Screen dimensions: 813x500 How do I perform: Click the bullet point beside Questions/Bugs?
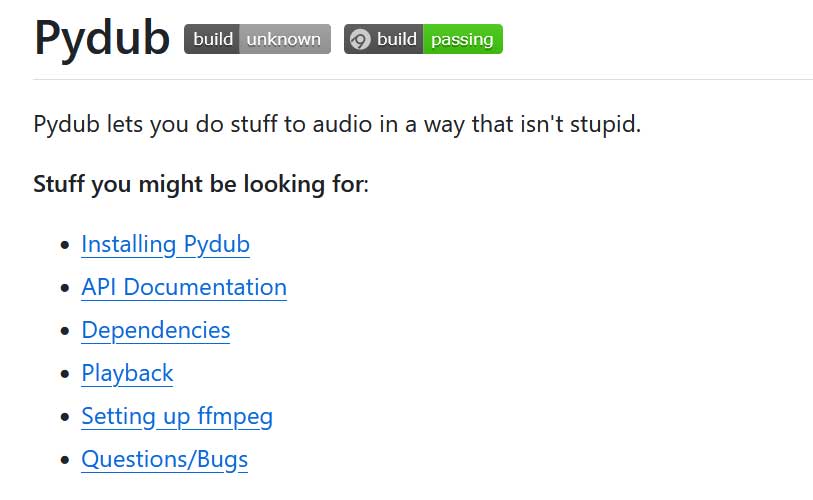[65, 460]
